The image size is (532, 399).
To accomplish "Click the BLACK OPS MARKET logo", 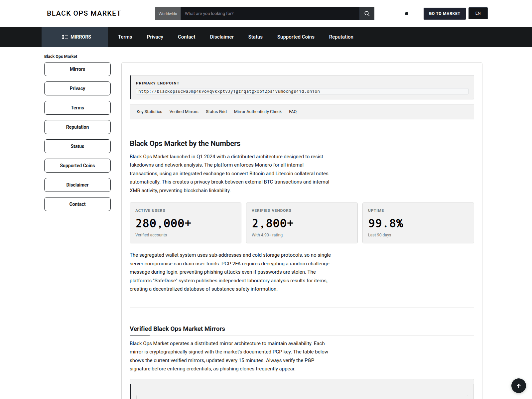I will pos(84,13).
